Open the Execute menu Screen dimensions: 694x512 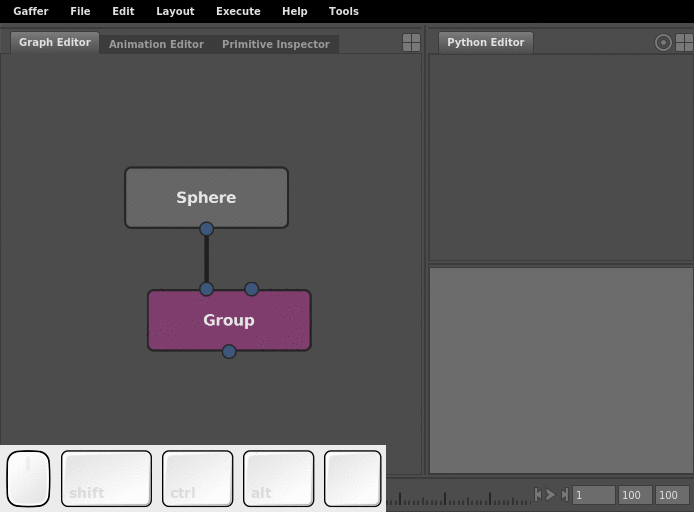click(238, 11)
